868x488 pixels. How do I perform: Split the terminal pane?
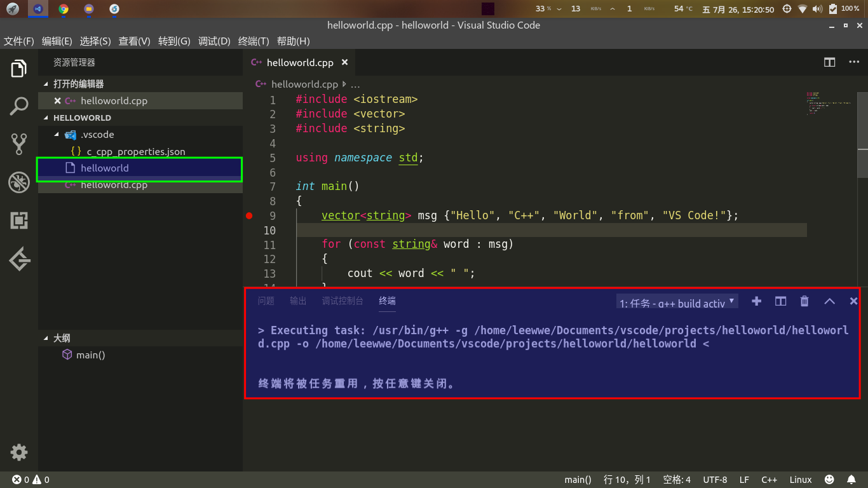click(780, 301)
